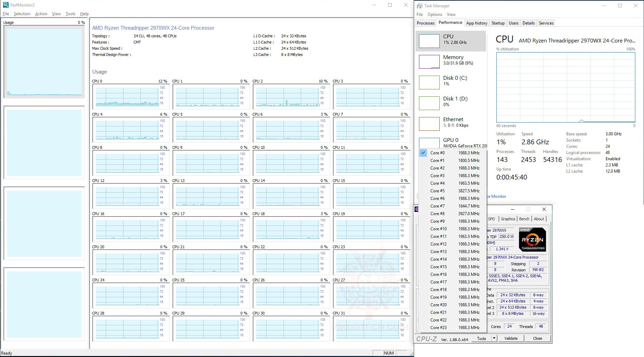Open Task Manager Options menu

[435, 15]
